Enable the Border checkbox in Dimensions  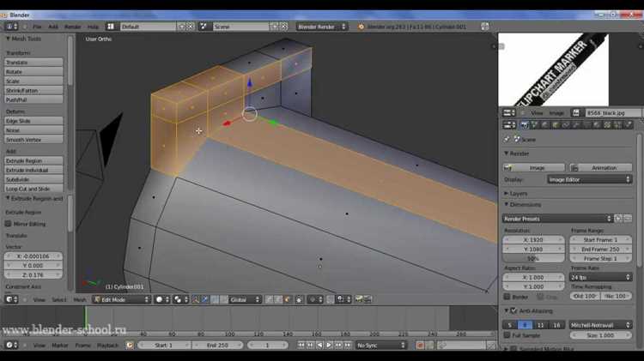507,297
